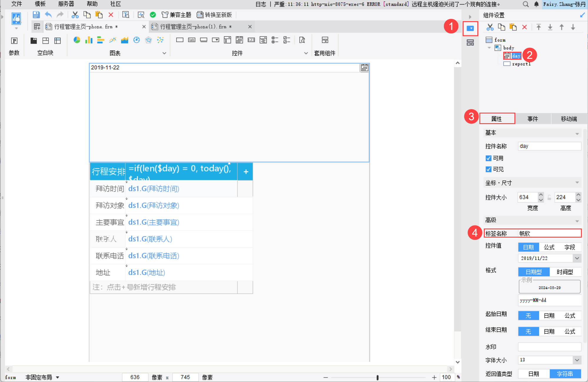Click the calendar icon in date widget
The width and height of the screenshot is (588, 382).
click(x=364, y=68)
